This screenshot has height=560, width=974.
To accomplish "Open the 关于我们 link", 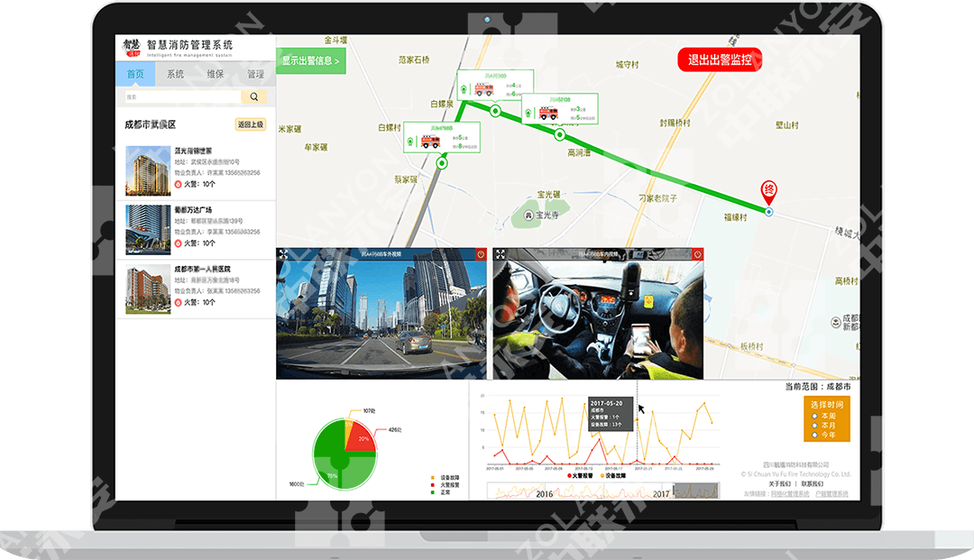I will point(779,483).
